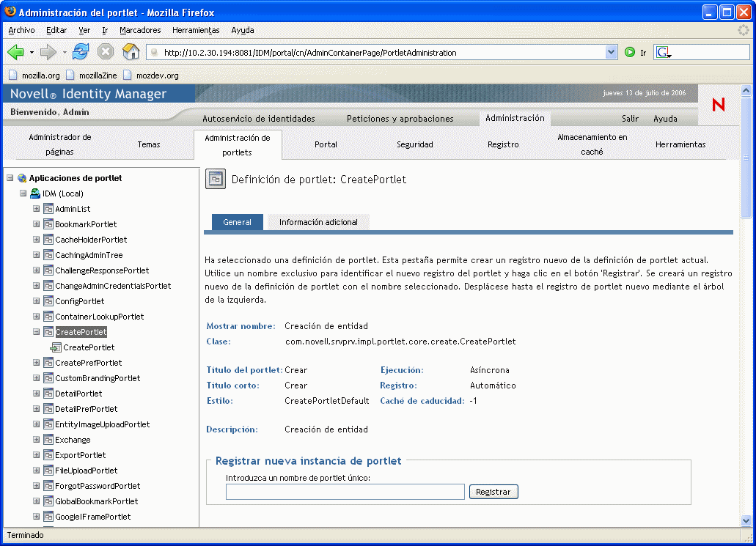Expand the CreatePrefPortlet node
The image size is (756, 546).
[36, 363]
